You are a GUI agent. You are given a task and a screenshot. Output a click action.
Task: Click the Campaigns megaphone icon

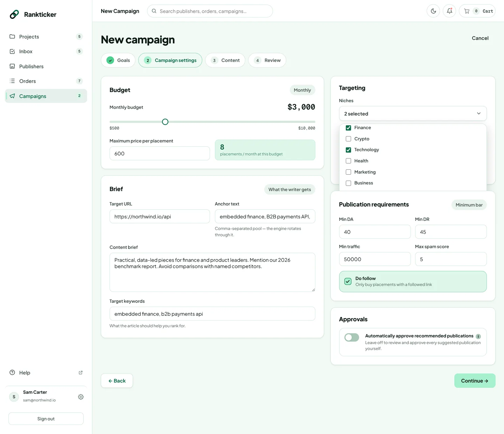coord(12,96)
